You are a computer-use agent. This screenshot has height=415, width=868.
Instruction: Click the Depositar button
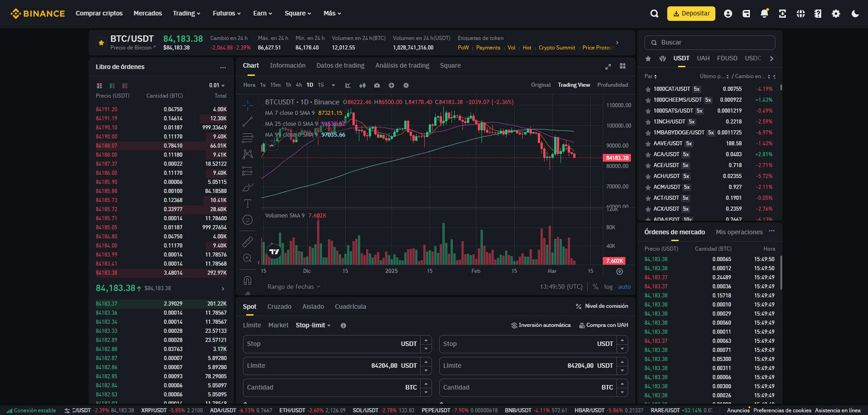(x=691, y=14)
